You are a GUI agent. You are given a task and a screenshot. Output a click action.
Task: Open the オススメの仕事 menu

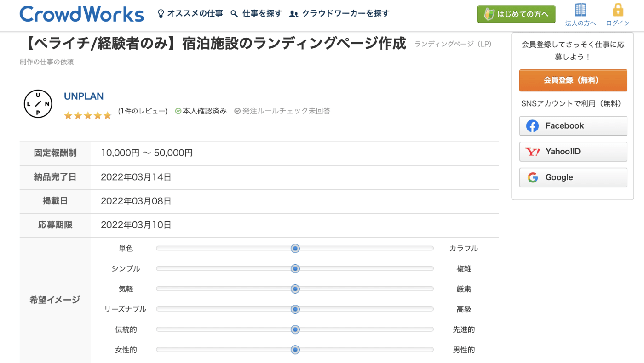[195, 14]
